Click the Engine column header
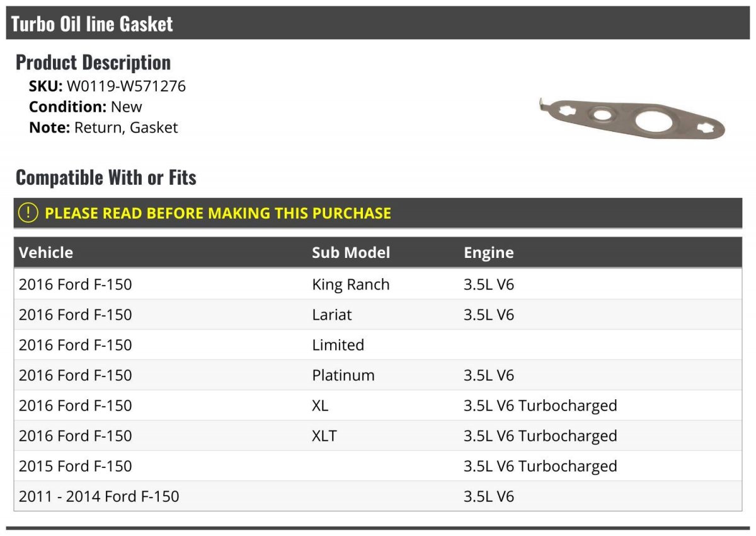 [489, 252]
